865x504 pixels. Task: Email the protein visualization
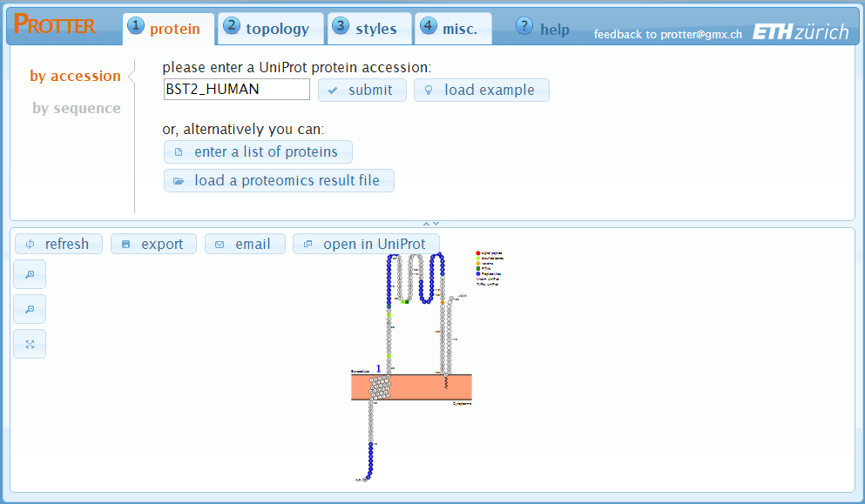[x=245, y=244]
